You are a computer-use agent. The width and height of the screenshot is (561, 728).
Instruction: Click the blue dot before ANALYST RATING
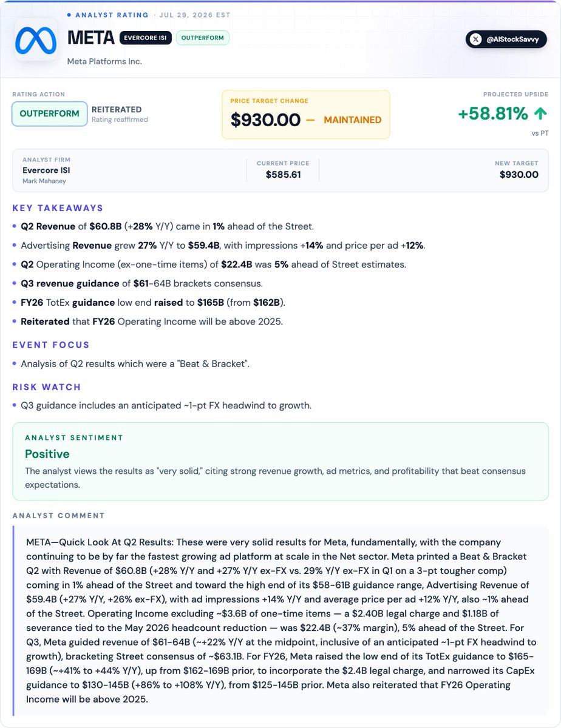click(x=69, y=15)
